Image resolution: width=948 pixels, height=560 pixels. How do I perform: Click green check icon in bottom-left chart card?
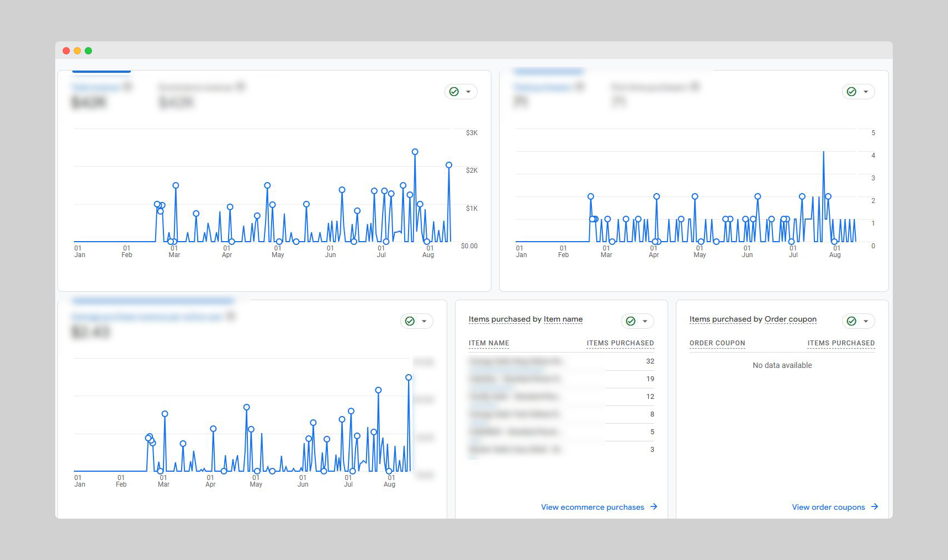click(410, 321)
